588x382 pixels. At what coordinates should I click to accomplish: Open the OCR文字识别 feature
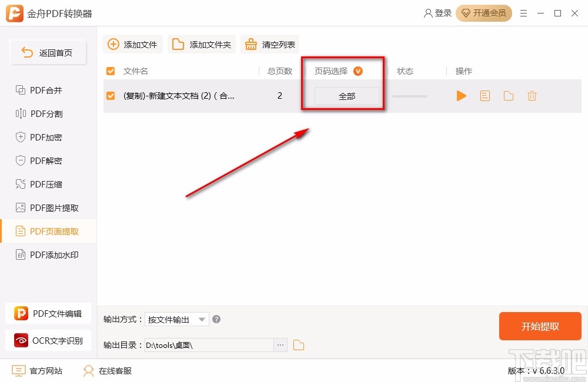coord(48,340)
